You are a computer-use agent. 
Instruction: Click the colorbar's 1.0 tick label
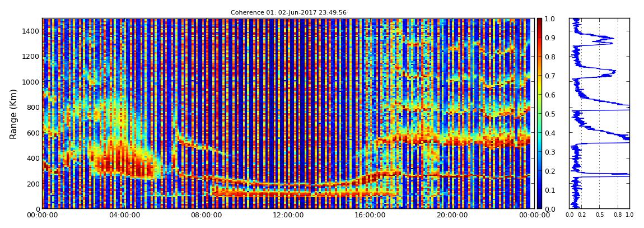(550, 19)
